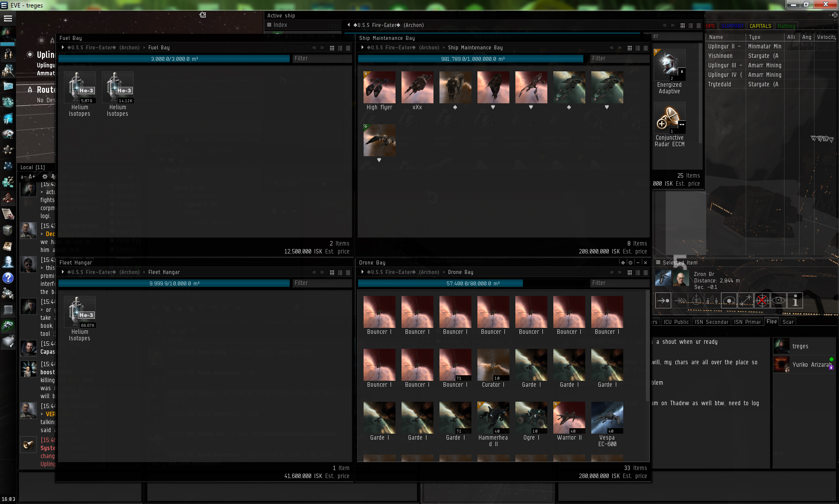Select the Vespa EC-600 drone stack

tap(607, 424)
